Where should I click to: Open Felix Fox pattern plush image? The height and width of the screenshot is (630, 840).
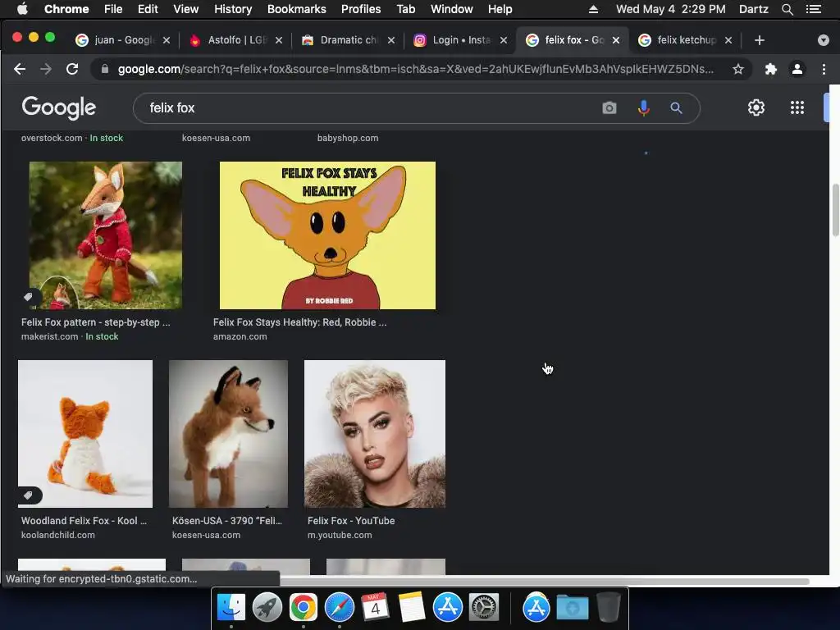click(106, 235)
